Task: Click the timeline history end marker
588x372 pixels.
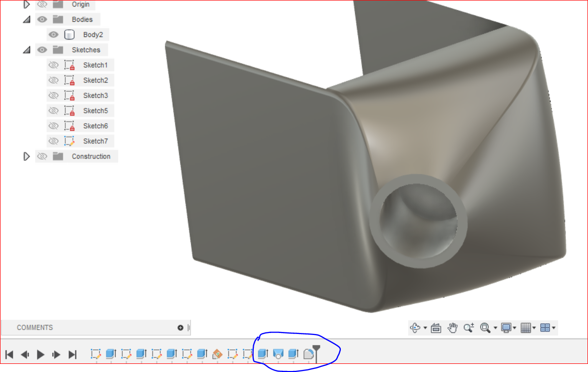Action: point(317,353)
